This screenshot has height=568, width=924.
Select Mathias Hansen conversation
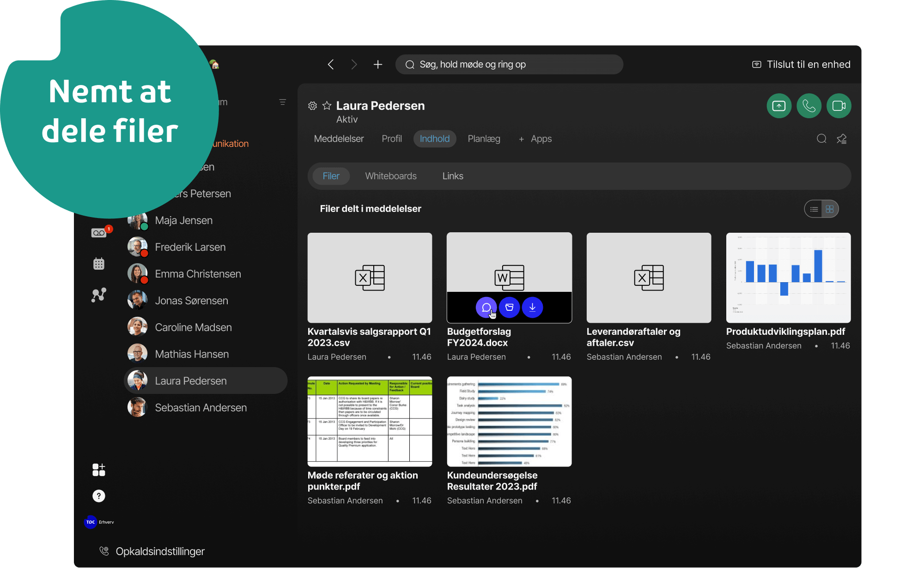tap(206, 355)
